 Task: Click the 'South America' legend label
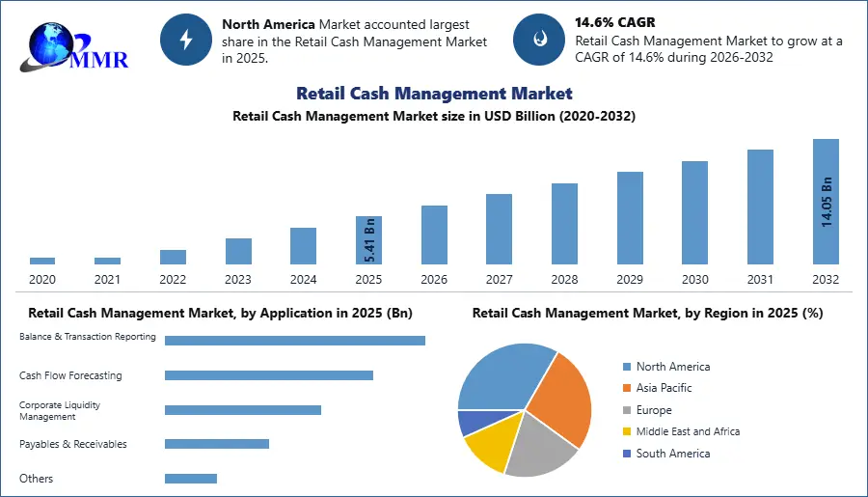pyautogui.click(x=673, y=454)
